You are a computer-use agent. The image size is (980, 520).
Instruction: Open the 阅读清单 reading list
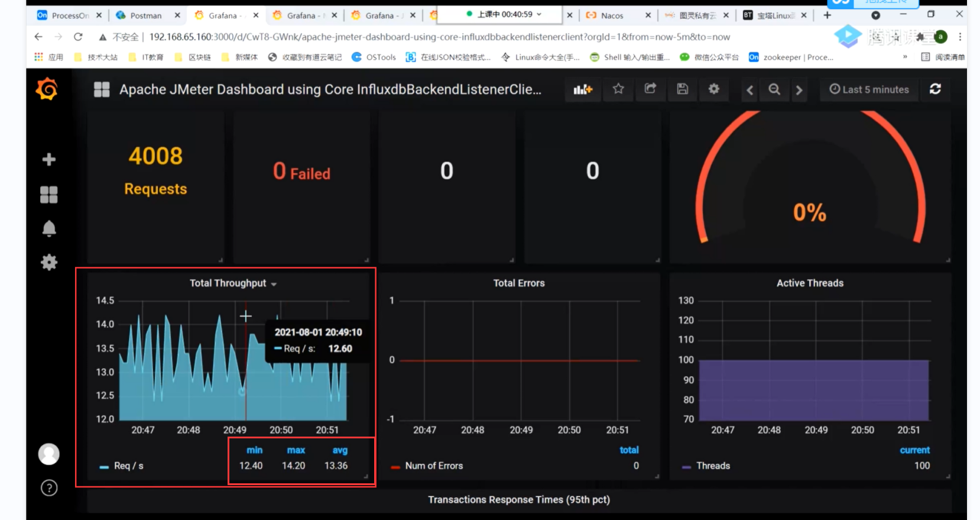[943, 57]
